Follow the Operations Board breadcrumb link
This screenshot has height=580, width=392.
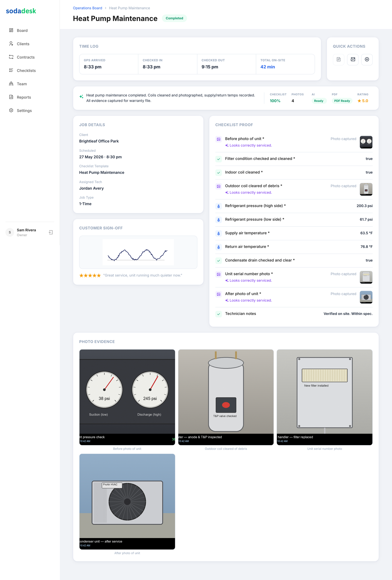click(x=87, y=8)
